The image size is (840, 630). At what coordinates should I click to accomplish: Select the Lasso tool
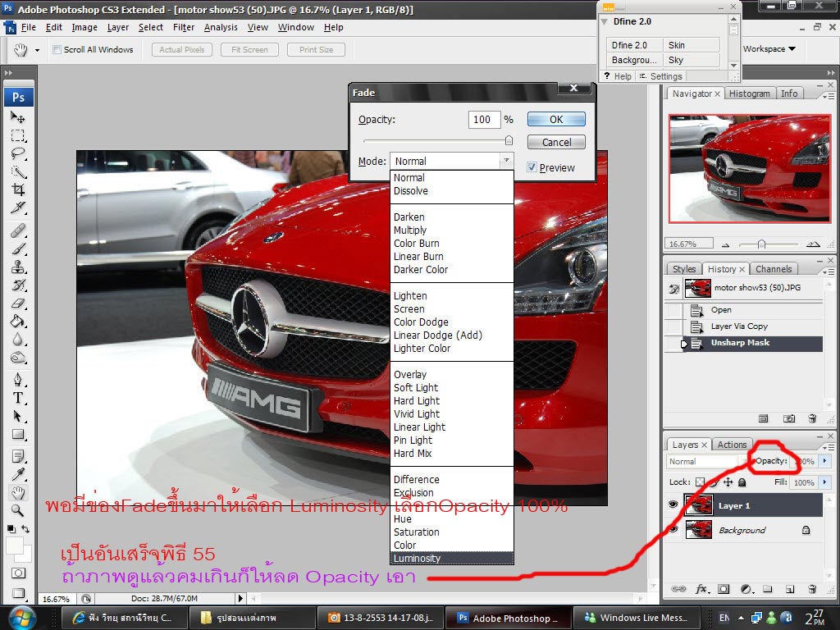[18, 153]
